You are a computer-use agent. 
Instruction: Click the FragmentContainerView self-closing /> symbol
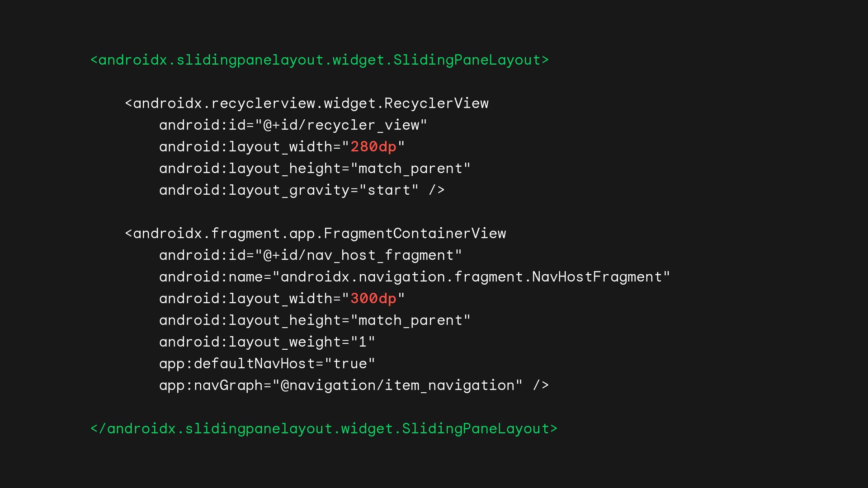click(541, 385)
